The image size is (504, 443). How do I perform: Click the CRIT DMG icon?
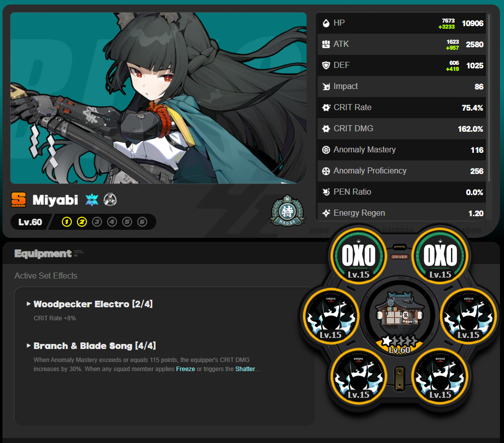coord(326,129)
